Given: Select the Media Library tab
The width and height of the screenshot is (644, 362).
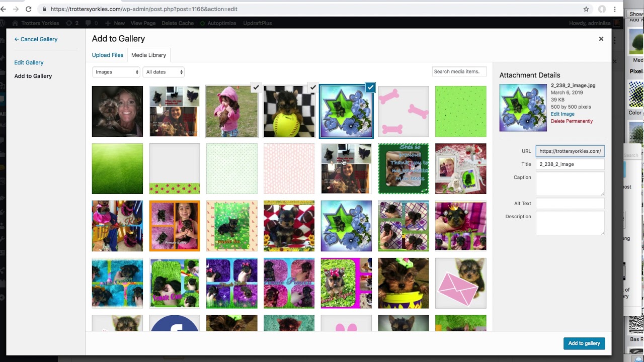Looking at the screenshot, I should [x=148, y=55].
